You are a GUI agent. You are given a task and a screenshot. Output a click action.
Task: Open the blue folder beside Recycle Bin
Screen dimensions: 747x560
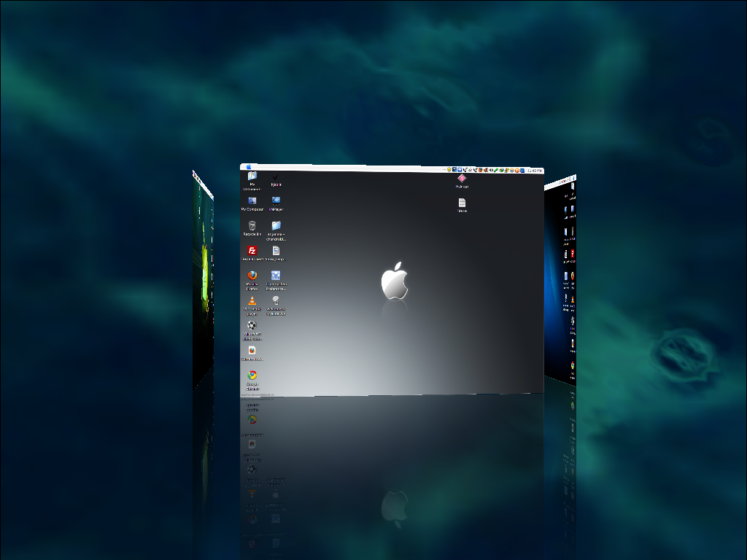276,225
